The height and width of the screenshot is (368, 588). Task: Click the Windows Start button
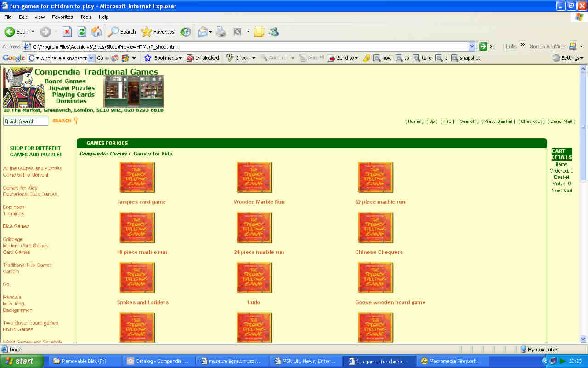[22, 361]
